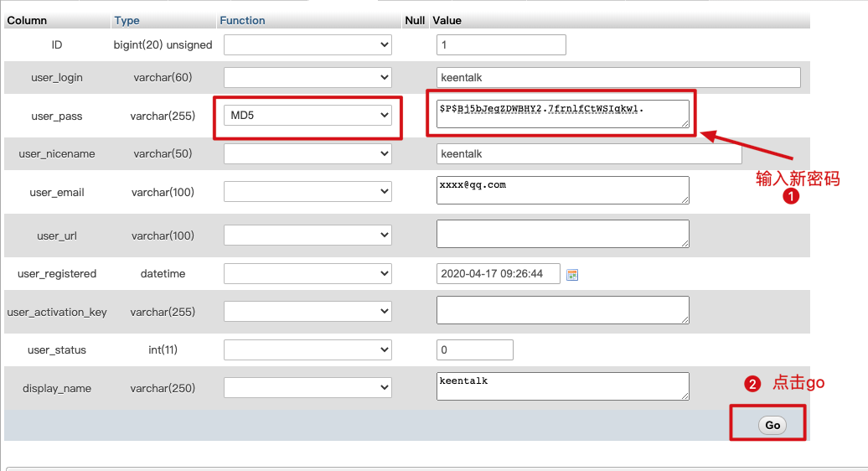Click the user_registered column name
This screenshot has height=471, width=868.
[x=56, y=273]
